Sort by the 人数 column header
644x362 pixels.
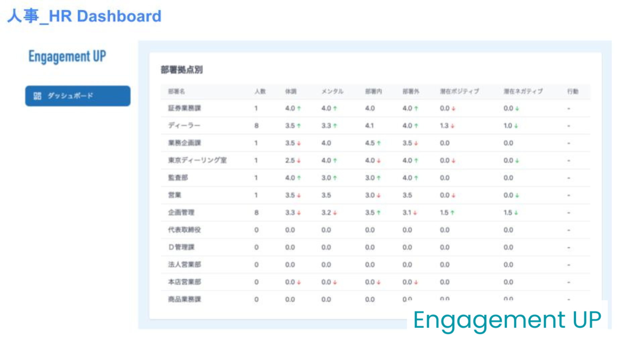coord(260,92)
